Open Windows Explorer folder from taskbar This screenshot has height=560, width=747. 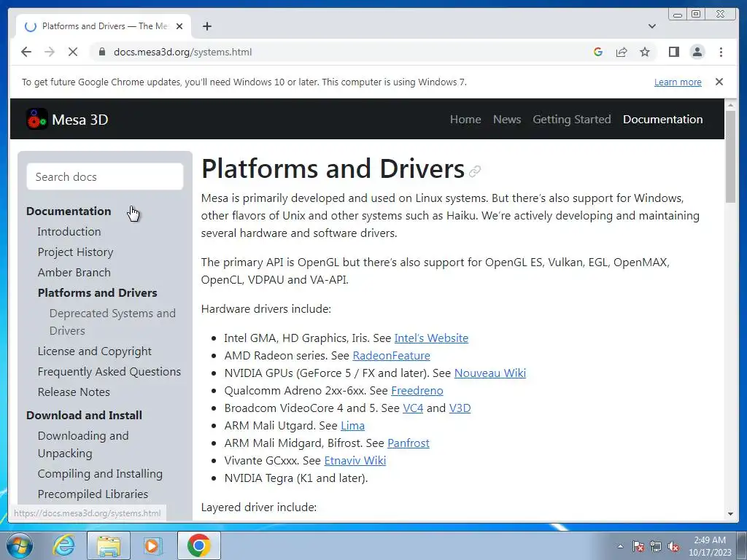click(109, 545)
